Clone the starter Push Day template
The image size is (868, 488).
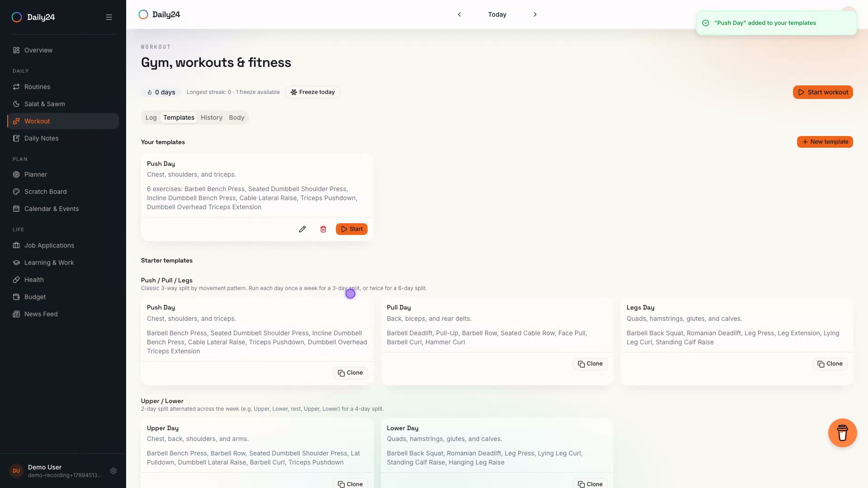(x=350, y=373)
